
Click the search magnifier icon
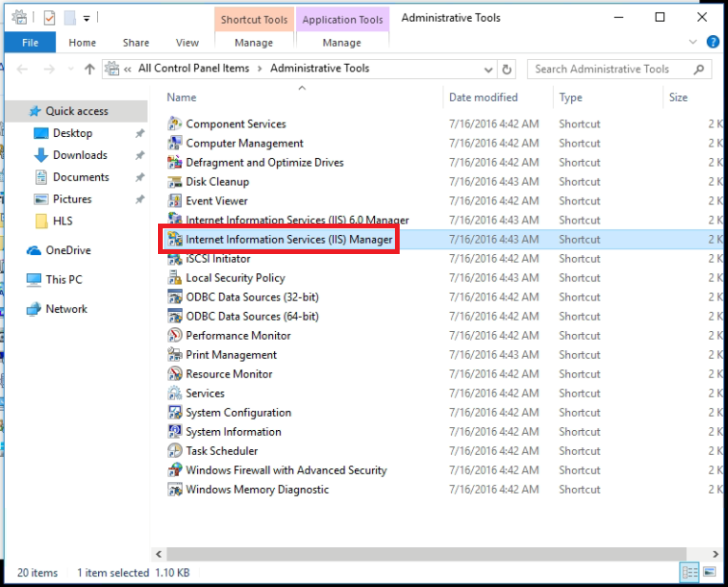(x=698, y=69)
